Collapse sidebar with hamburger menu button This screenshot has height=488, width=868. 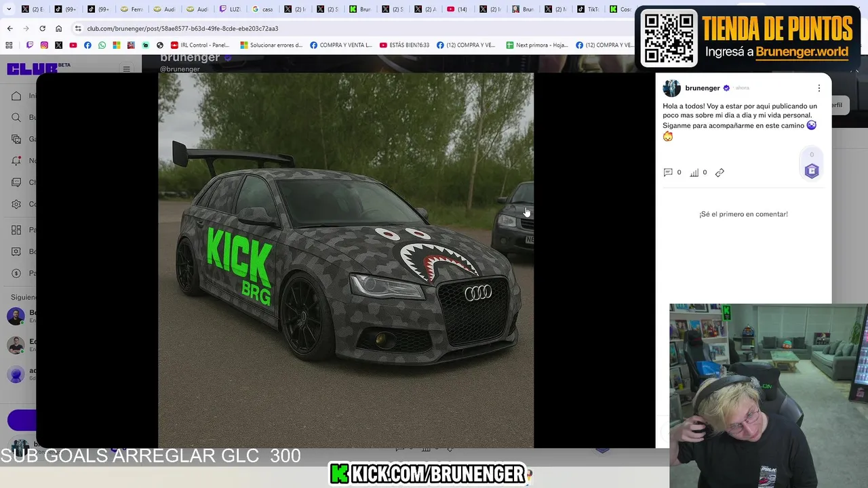point(126,69)
